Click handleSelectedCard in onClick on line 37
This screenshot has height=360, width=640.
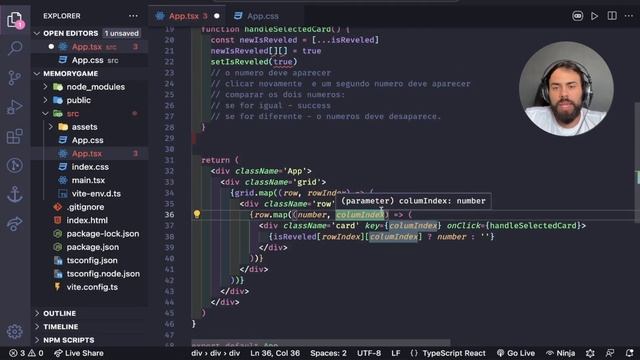[x=533, y=226]
